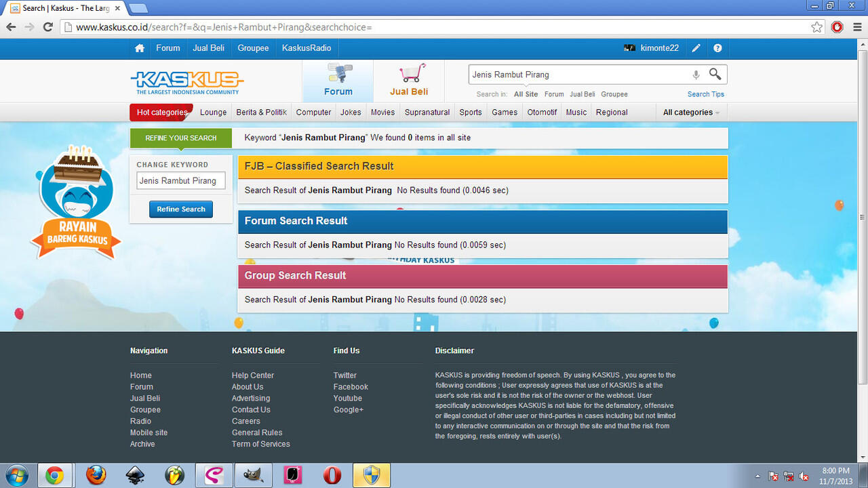Open Berita & Politik category
The width and height of the screenshot is (868, 488).
pyautogui.click(x=262, y=113)
